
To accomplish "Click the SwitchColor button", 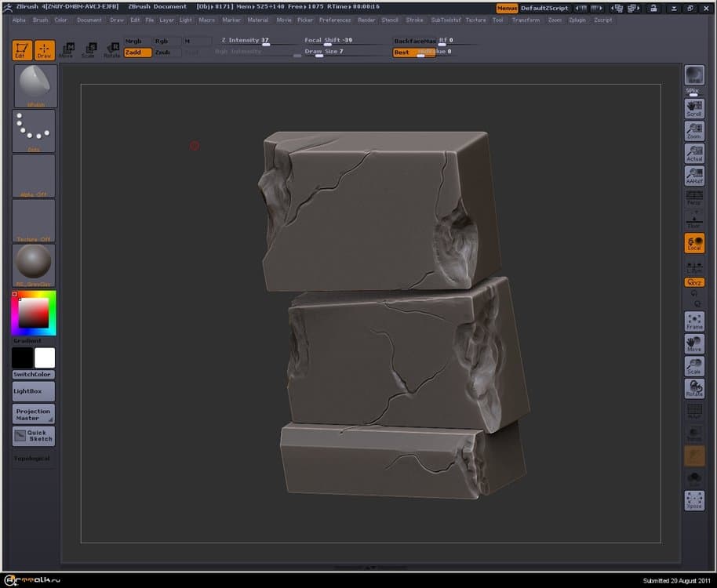I will coord(33,375).
